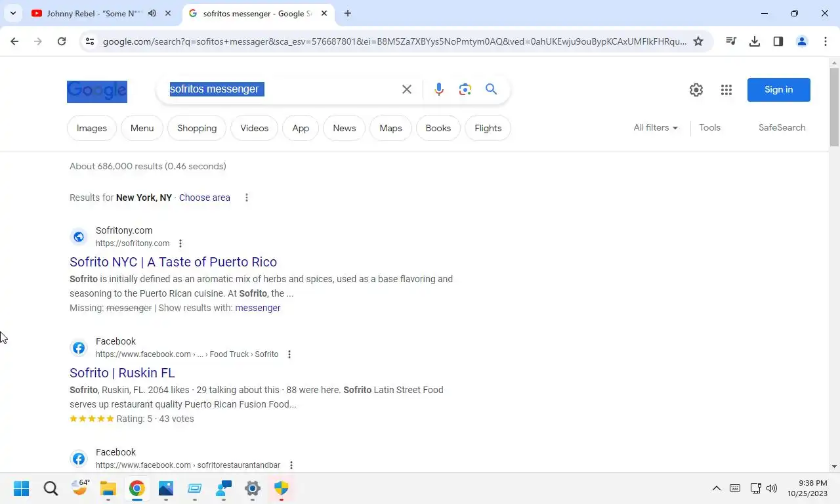The image size is (840, 504).
Task: Open Windows Security shield on taskbar
Action: [x=282, y=488]
